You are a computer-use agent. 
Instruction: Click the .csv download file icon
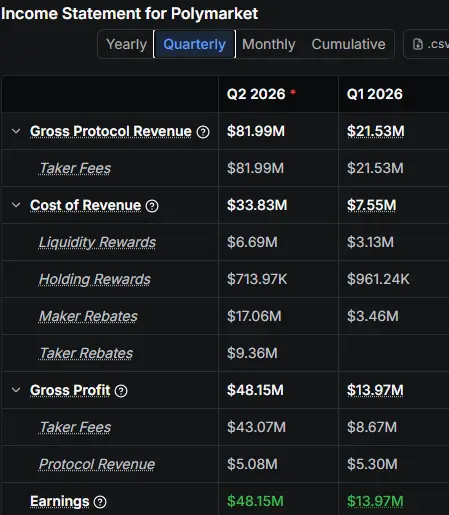coord(418,44)
